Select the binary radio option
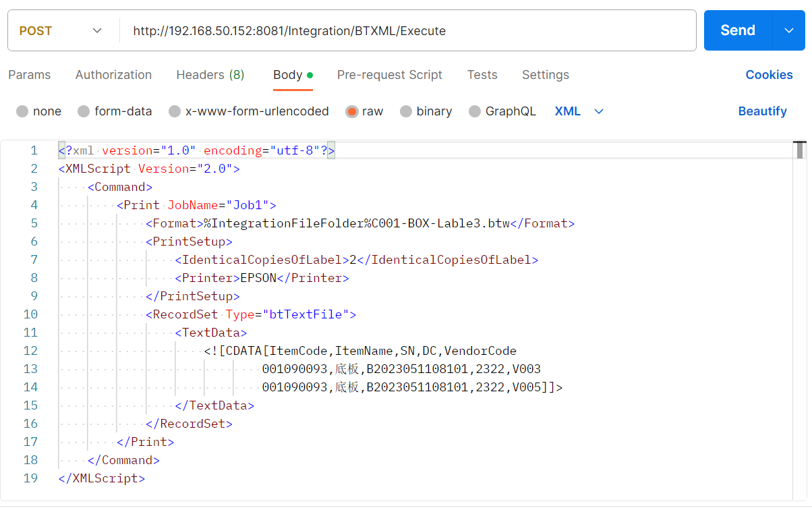The width and height of the screenshot is (812, 508). coord(406,111)
